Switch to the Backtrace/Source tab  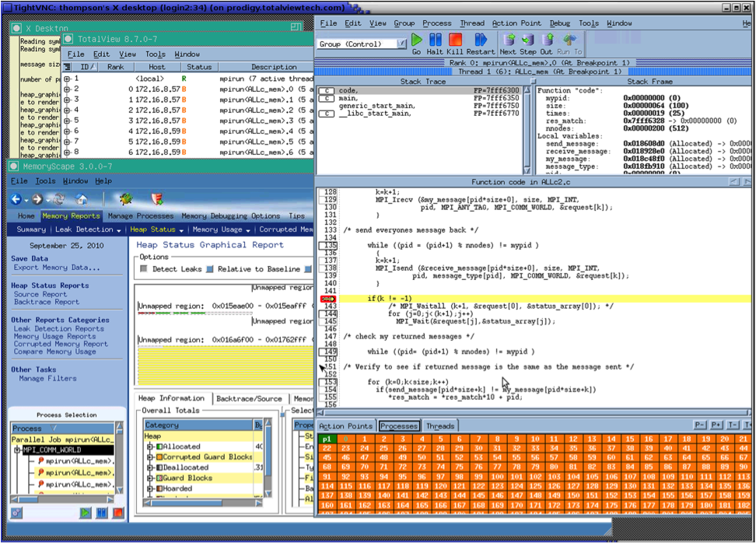249,398
